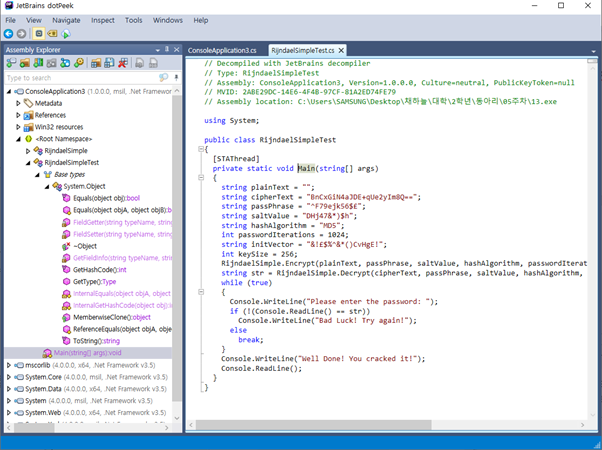
Task: Click the code editor horizontal scrollbar
Action: coord(313,425)
